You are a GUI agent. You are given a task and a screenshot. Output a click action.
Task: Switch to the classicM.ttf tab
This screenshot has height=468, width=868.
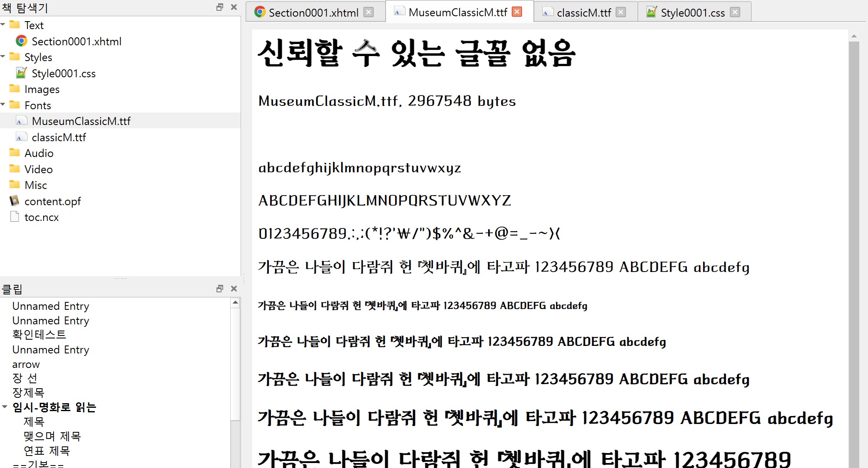point(583,13)
